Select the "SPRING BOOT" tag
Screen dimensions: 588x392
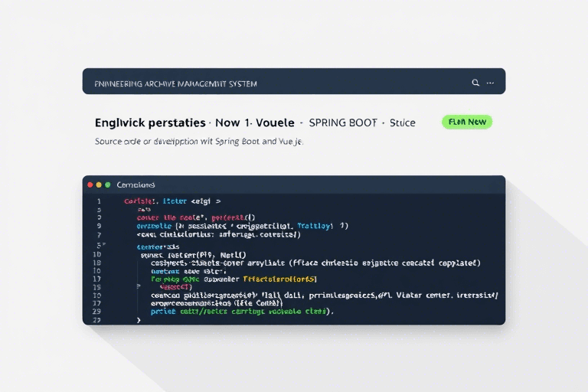[x=345, y=122]
